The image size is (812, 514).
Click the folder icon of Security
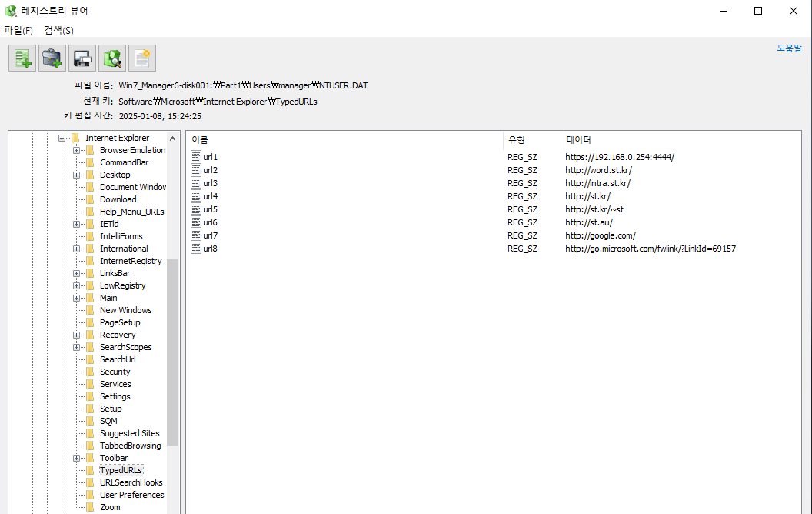click(90, 372)
